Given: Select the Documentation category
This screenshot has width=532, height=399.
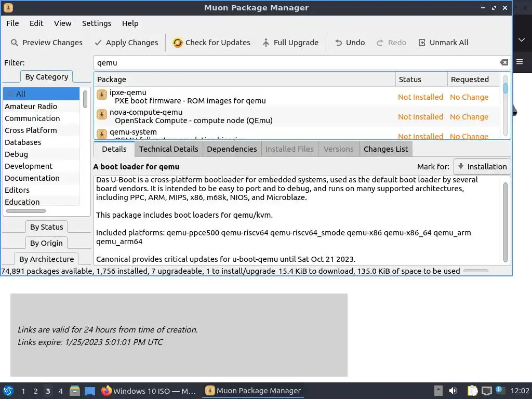Looking at the screenshot, I should coord(41,178).
